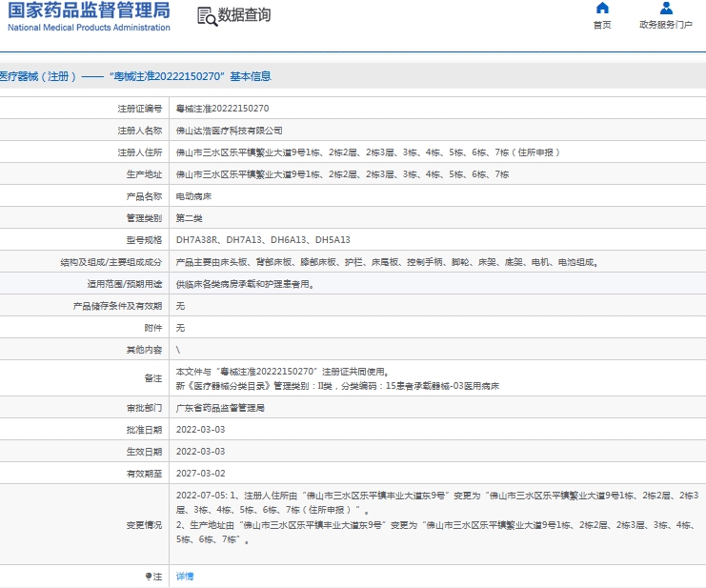Click the 无 value in 产品储存条件及有效期 row
The width and height of the screenshot is (706, 588).
click(180, 306)
